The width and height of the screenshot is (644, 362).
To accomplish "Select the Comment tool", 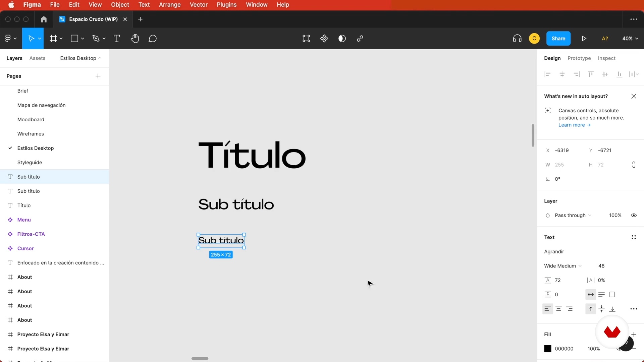I will coord(153,39).
